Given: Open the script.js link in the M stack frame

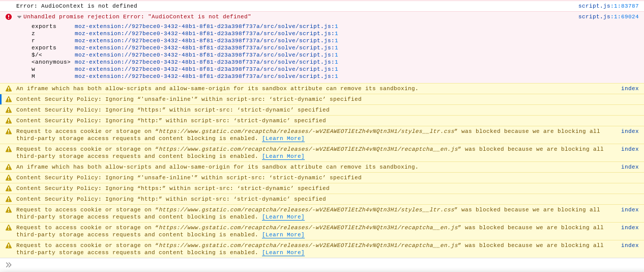Looking at the screenshot, I should 207,76.
